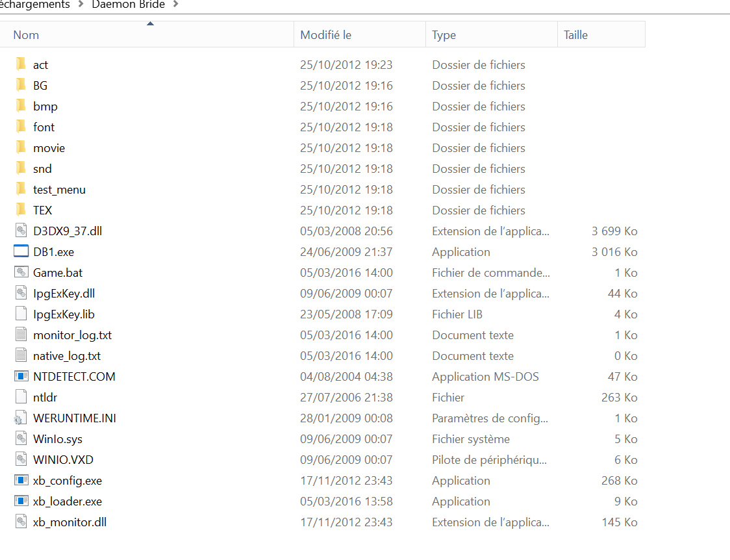Select the NTDETECT.COM file icon

(x=21, y=377)
